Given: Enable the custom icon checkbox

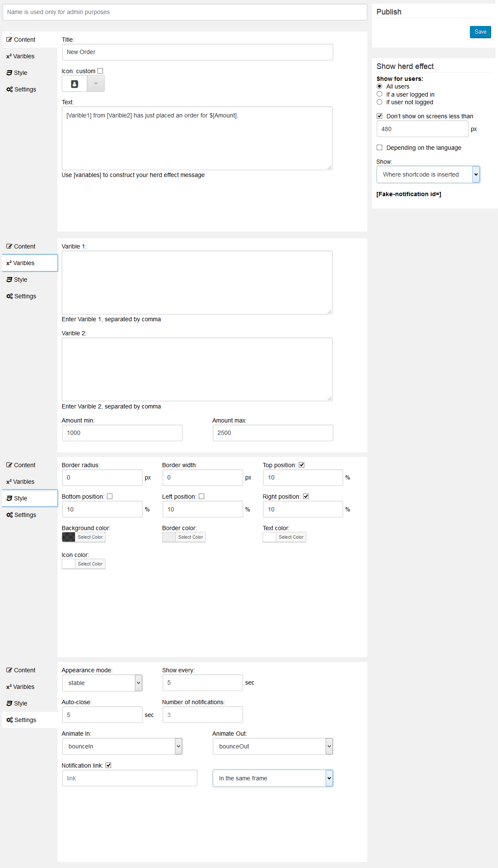Looking at the screenshot, I should click(x=100, y=71).
